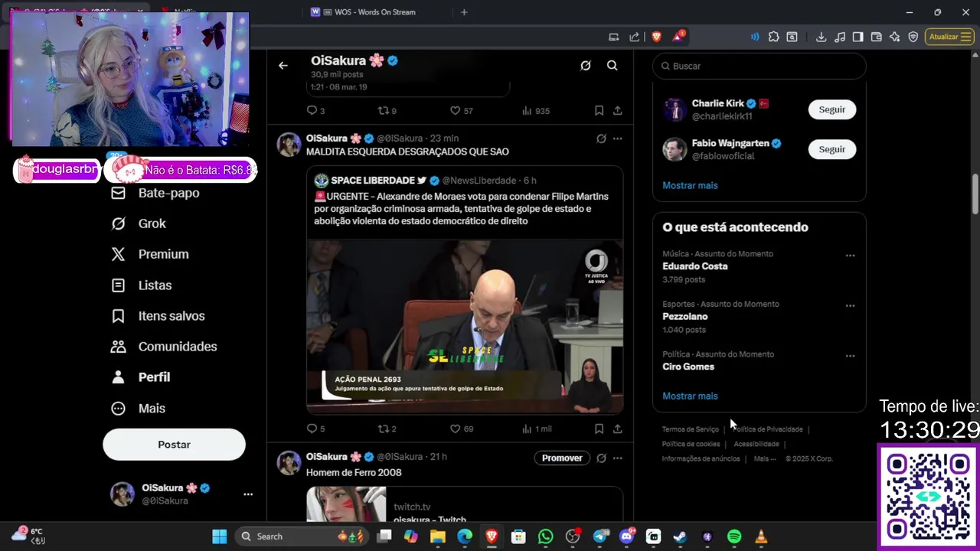
Task: Play Alexandre de Moraes video thumbnail
Action: [x=465, y=327]
